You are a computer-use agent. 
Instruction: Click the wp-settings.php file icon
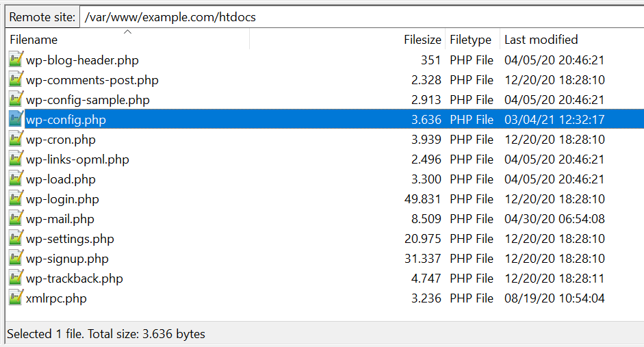pos(16,238)
